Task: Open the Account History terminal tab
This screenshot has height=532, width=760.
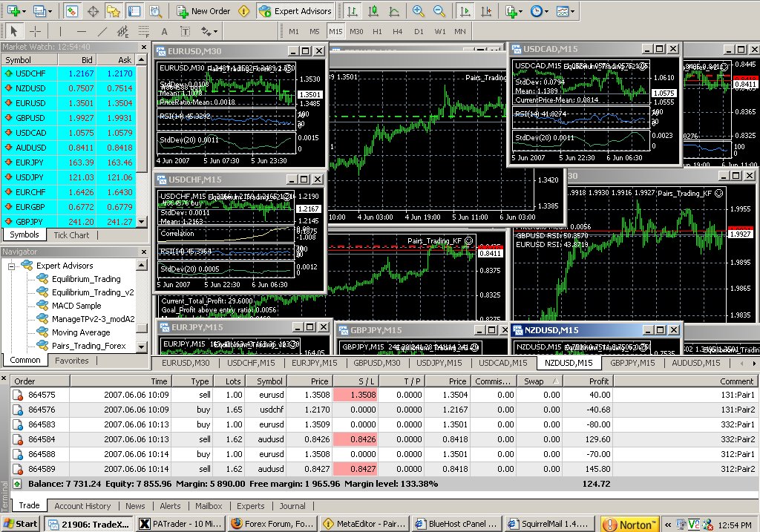Action: click(82, 506)
